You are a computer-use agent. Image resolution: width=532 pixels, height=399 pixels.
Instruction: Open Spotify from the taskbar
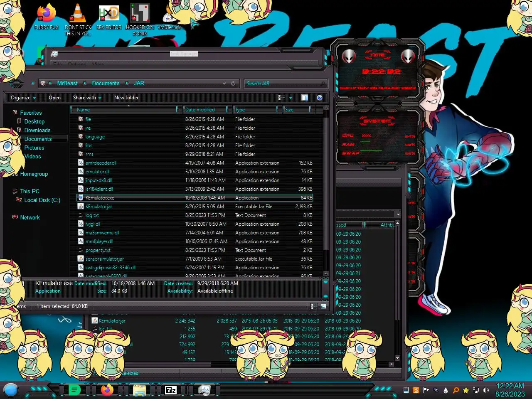point(74,390)
